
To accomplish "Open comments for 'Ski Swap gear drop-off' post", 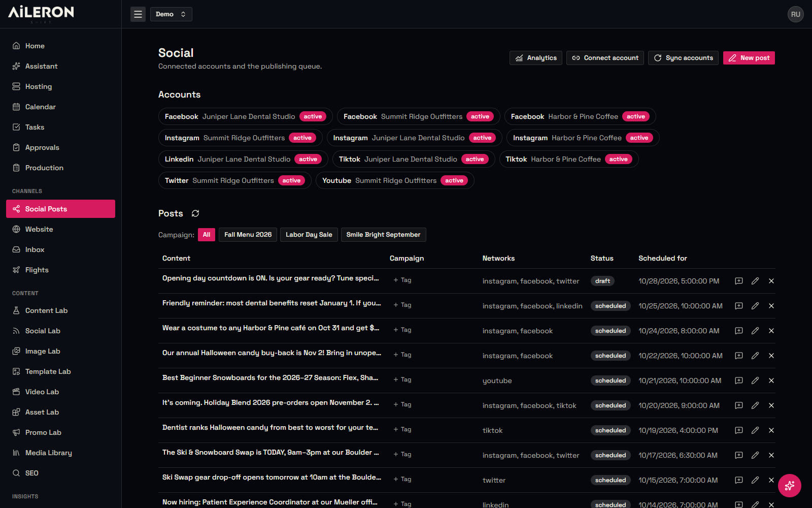I will coord(739,480).
